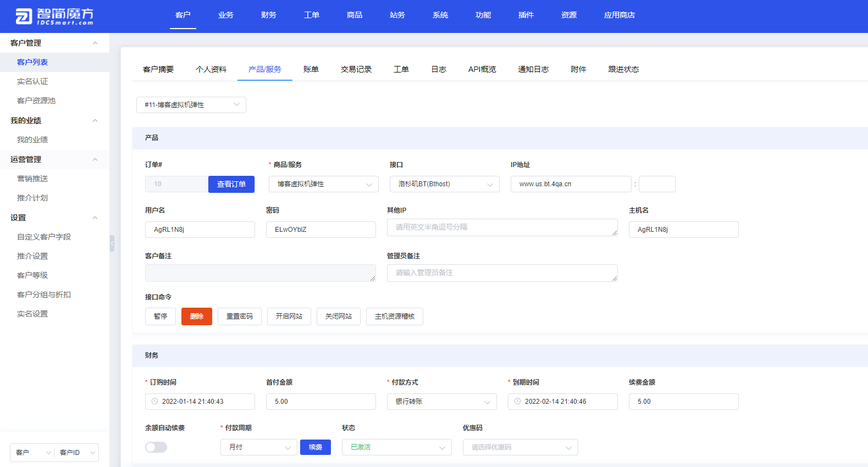Click the clock icon in 到期时间 field

[517, 402]
